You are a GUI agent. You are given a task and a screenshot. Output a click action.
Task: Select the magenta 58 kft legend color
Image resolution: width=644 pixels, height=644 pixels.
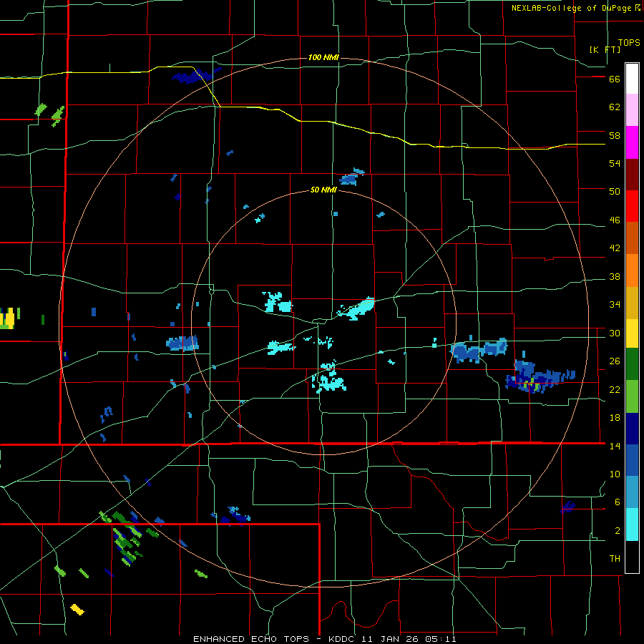point(632,142)
